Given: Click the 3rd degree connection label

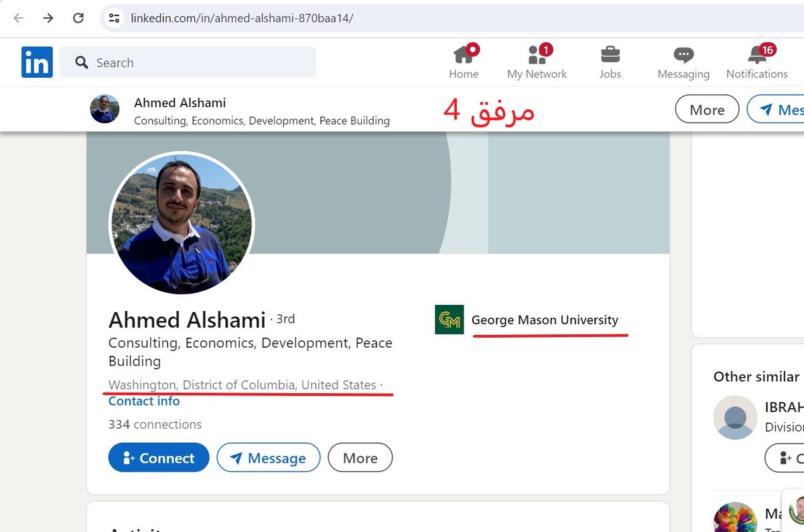Looking at the screenshot, I should (x=285, y=319).
